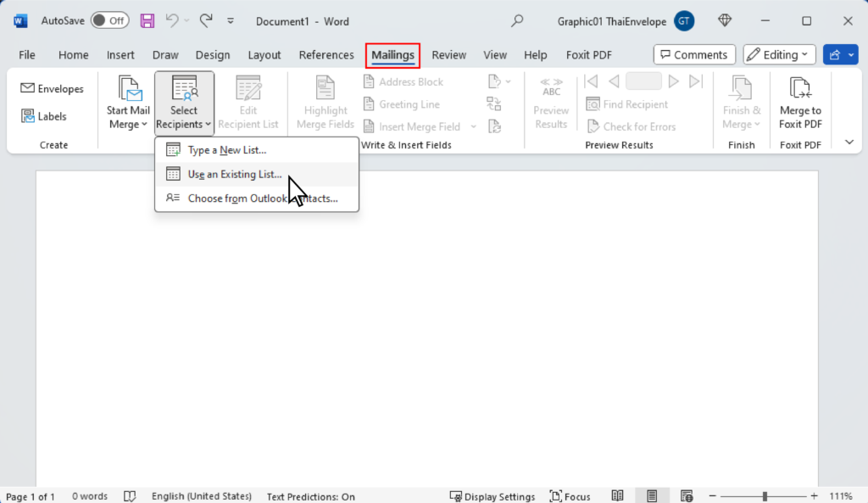Image resolution: width=868 pixels, height=503 pixels.
Task: Choose from Outlook Contacts option
Action: tap(257, 198)
